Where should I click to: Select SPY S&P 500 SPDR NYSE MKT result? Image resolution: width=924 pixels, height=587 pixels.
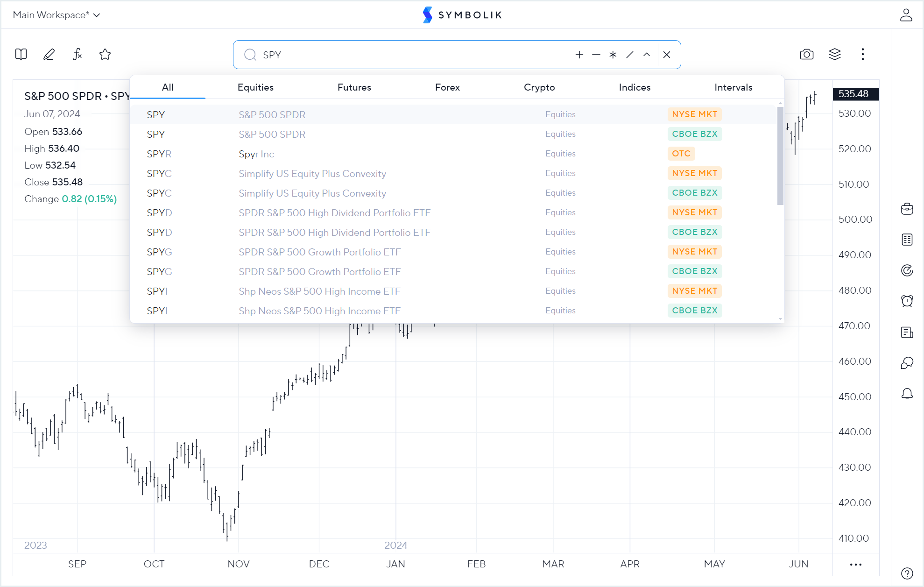click(x=453, y=114)
